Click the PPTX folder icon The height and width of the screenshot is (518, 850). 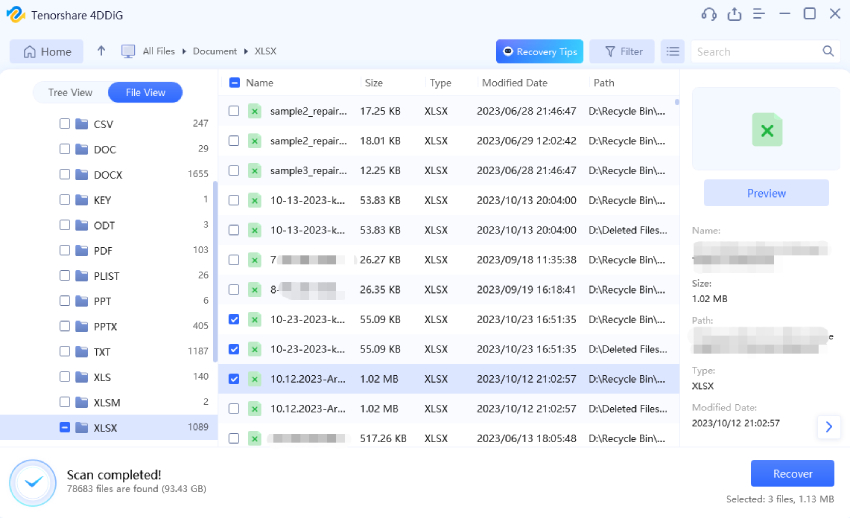point(81,326)
